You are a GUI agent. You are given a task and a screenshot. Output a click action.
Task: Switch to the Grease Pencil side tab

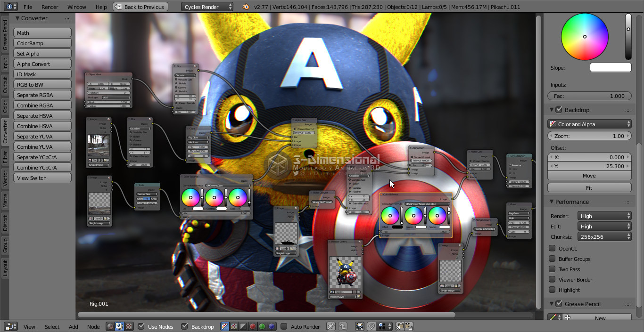click(5, 34)
